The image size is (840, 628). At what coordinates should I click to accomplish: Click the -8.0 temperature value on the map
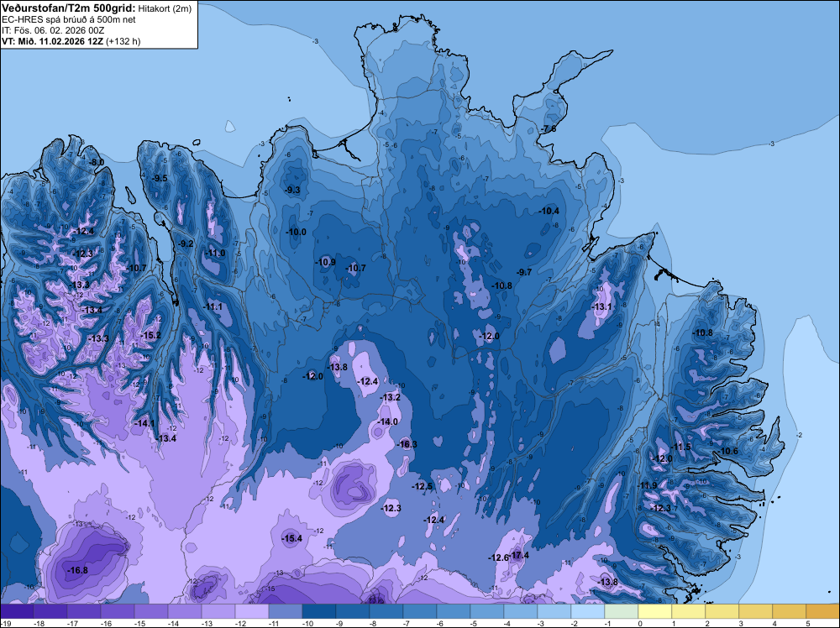point(97,162)
